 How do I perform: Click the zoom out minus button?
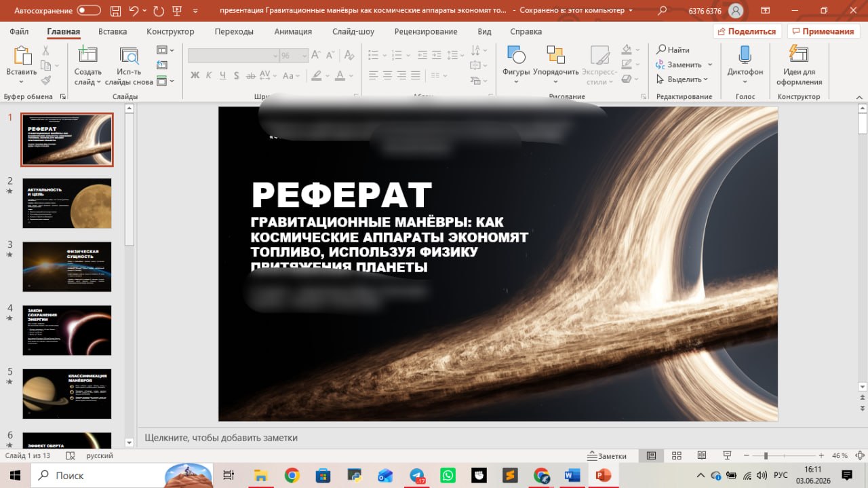746,456
